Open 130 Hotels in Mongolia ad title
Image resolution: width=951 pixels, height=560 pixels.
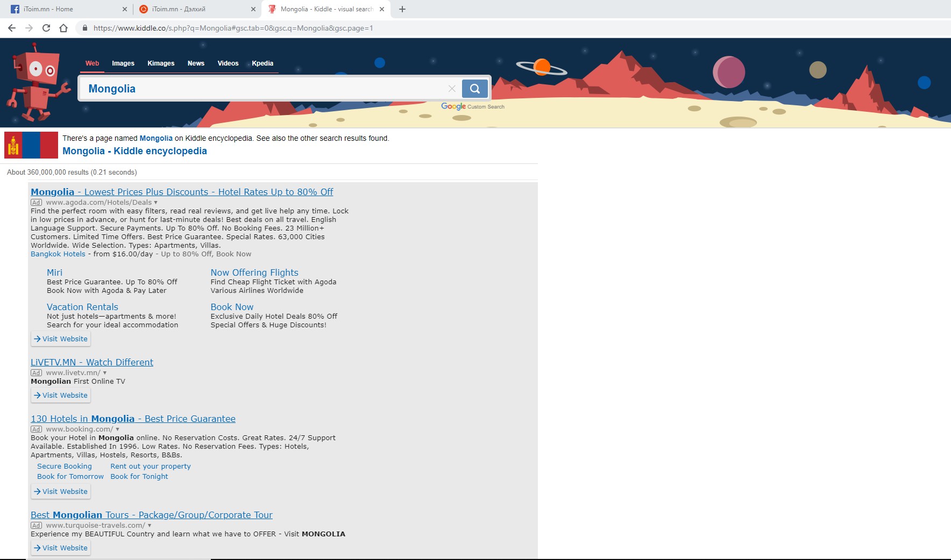pos(133,419)
